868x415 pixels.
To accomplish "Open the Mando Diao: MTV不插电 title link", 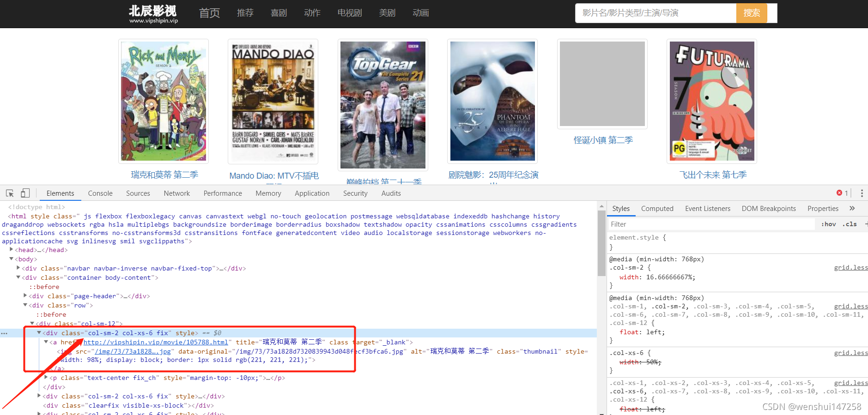I will (x=274, y=176).
